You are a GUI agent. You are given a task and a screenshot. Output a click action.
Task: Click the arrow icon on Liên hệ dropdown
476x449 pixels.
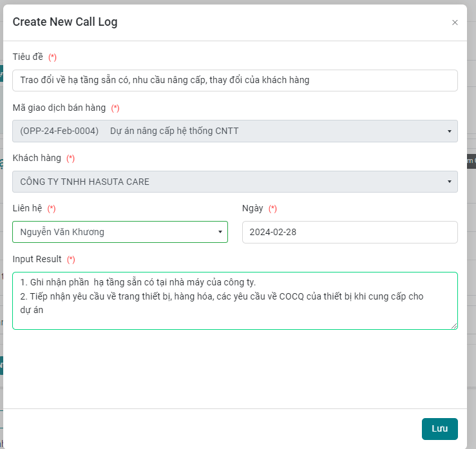(x=220, y=232)
